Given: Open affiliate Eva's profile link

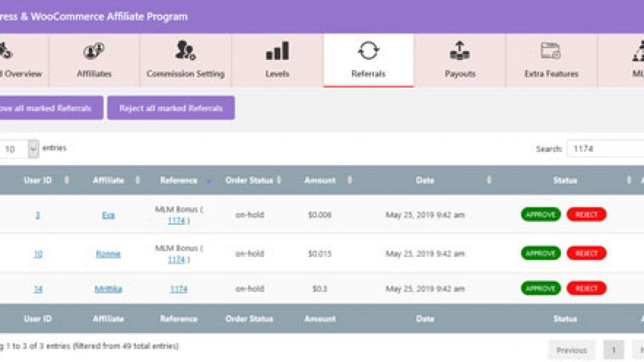Looking at the screenshot, I should tap(108, 215).
